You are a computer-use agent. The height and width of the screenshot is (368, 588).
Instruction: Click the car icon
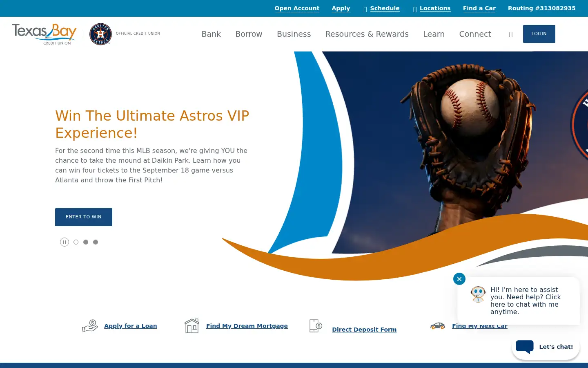click(x=438, y=326)
